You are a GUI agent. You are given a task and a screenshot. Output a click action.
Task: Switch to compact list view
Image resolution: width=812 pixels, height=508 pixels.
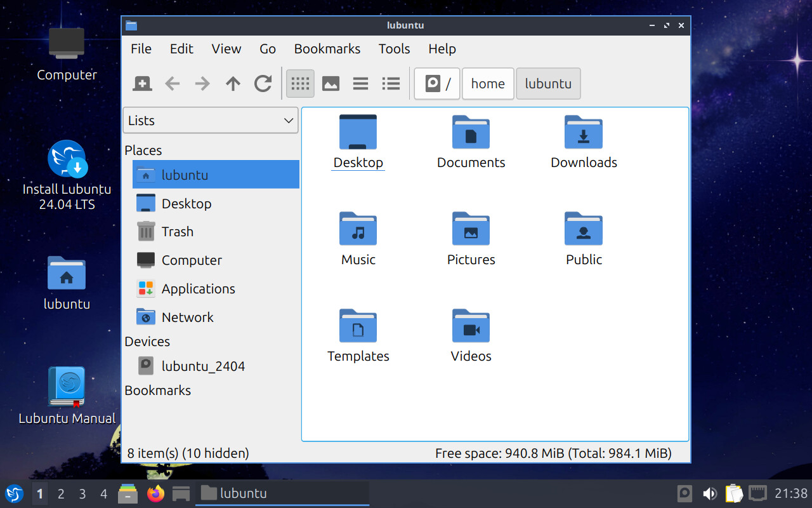[361, 83]
